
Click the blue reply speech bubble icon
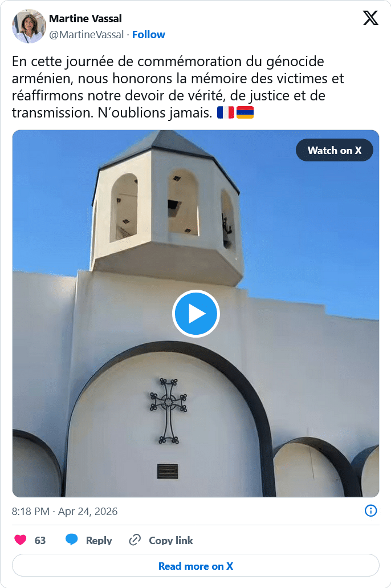[x=72, y=540]
